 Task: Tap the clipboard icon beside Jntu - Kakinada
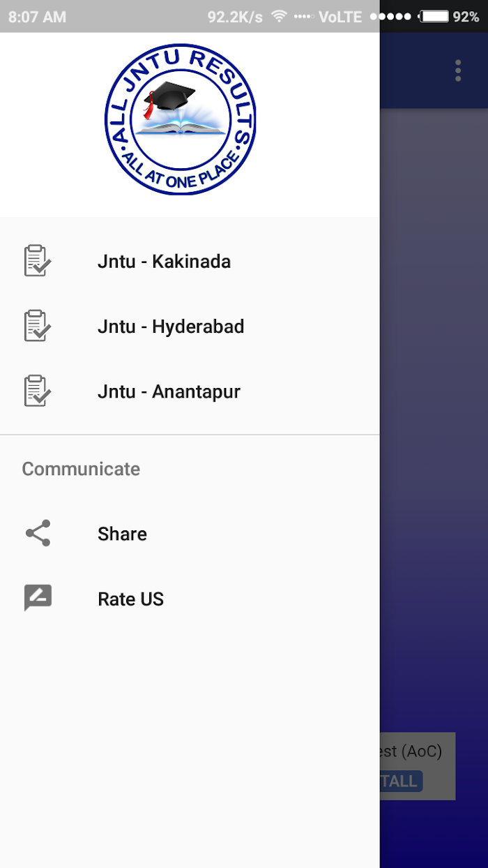[38, 261]
